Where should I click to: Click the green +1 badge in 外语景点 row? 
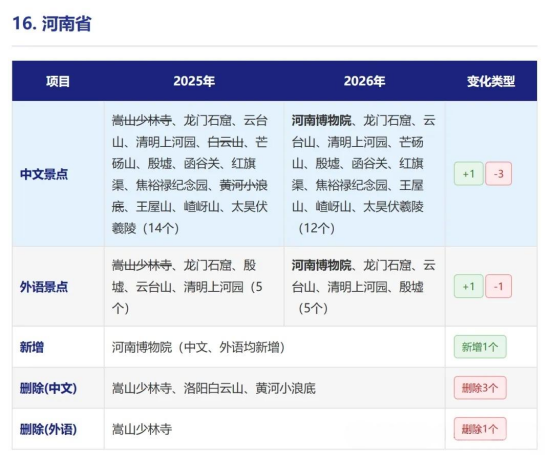pyautogui.click(x=468, y=286)
